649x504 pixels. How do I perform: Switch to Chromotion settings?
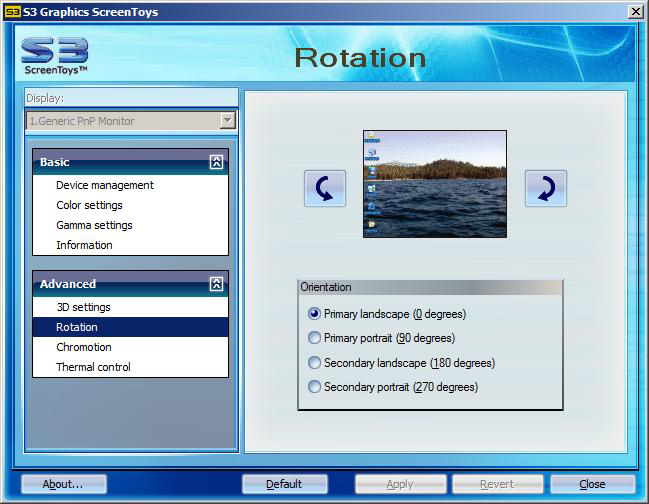(84, 347)
